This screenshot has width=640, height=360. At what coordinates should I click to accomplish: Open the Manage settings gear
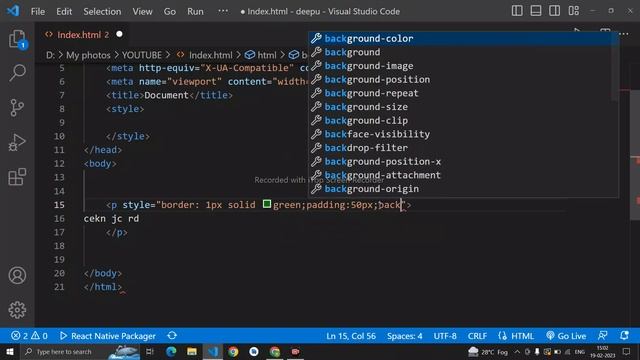[x=17, y=310]
